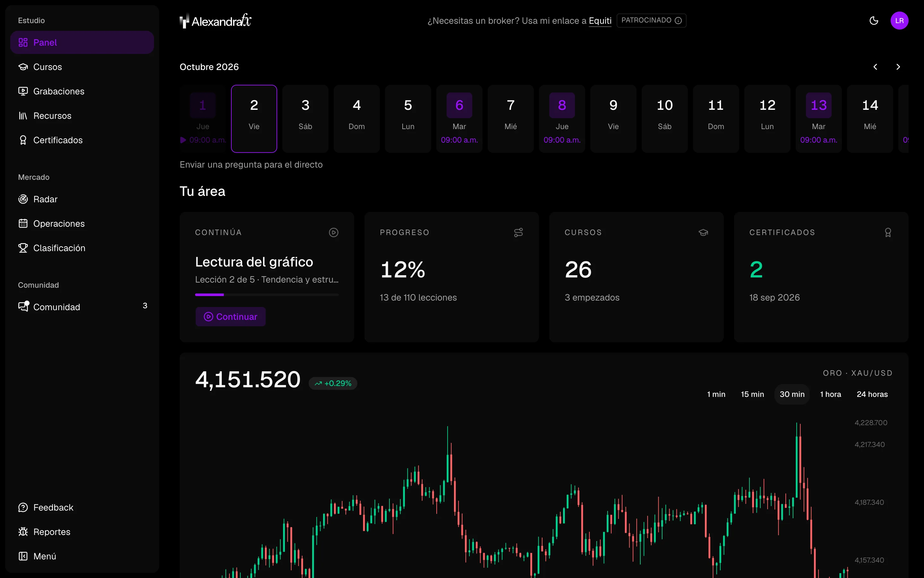Image resolution: width=924 pixels, height=578 pixels.
Task: Select calendar day 13 Mar
Action: (819, 119)
